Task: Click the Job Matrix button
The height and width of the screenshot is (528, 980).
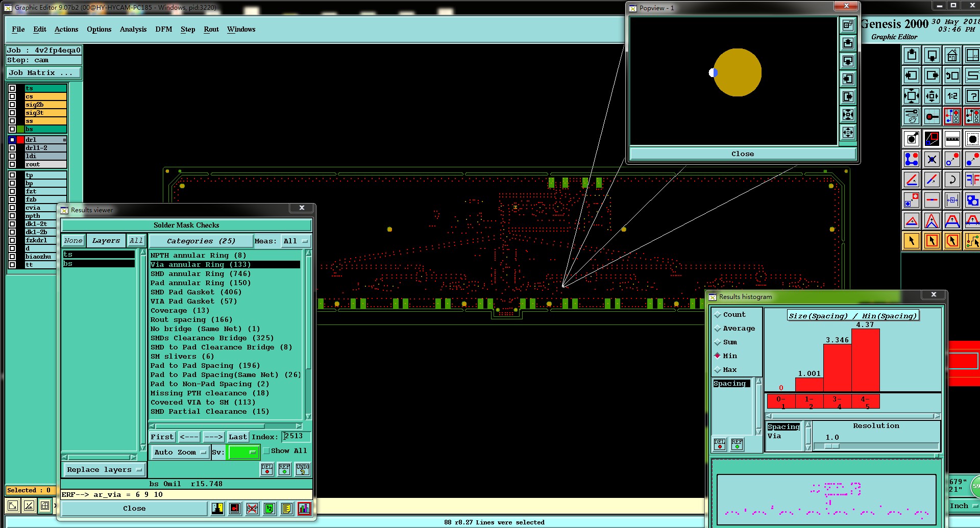Action: (x=43, y=73)
